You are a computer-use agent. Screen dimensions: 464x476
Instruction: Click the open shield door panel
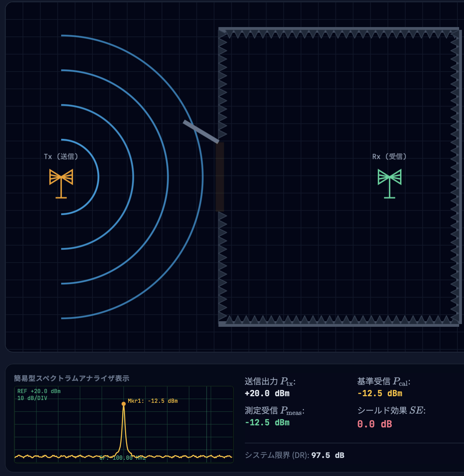pyautogui.click(x=201, y=131)
